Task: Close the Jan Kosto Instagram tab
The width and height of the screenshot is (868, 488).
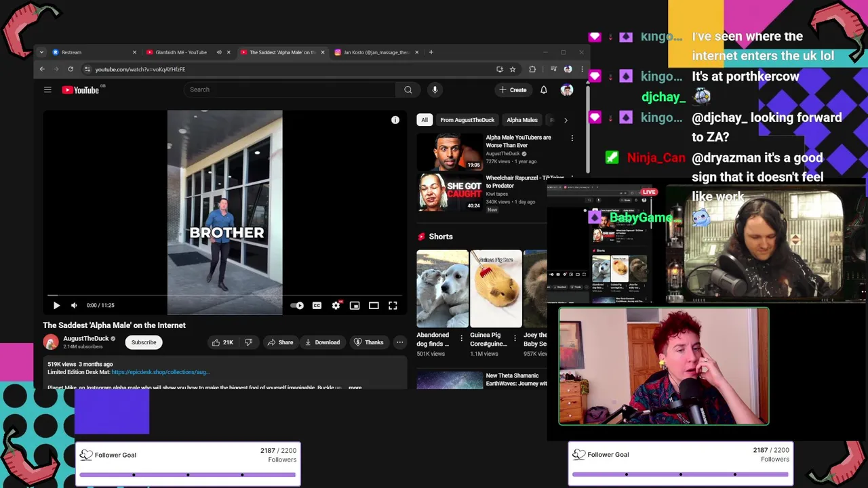Action: pyautogui.click(x=416, y=52)
